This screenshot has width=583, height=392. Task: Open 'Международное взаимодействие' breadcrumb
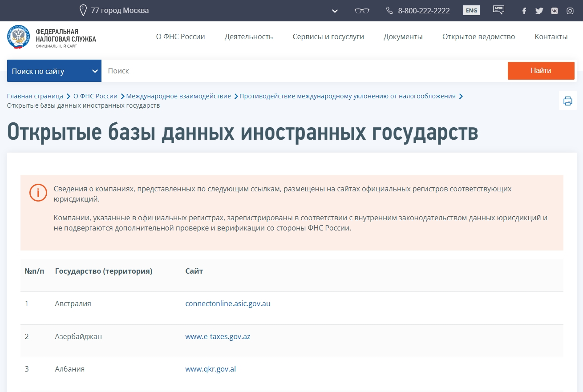(178, 96)
